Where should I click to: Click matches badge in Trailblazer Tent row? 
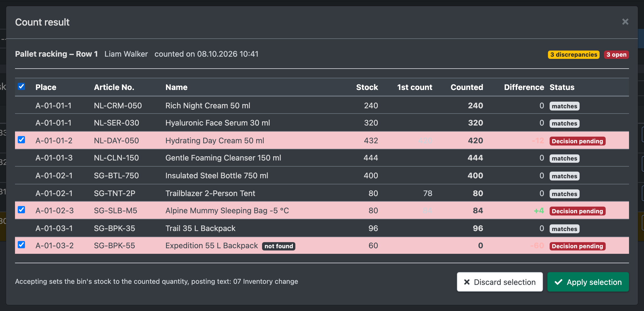[564, 194]
